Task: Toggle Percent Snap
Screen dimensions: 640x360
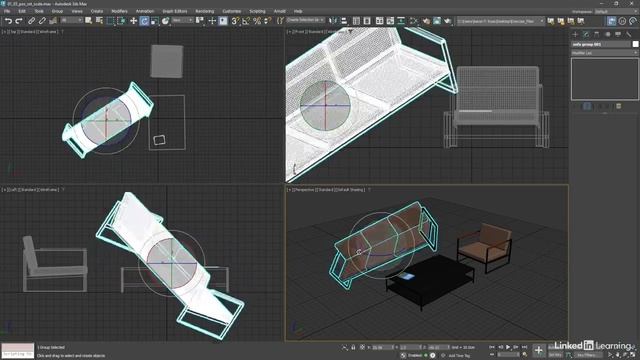Action: coord(257,21)
